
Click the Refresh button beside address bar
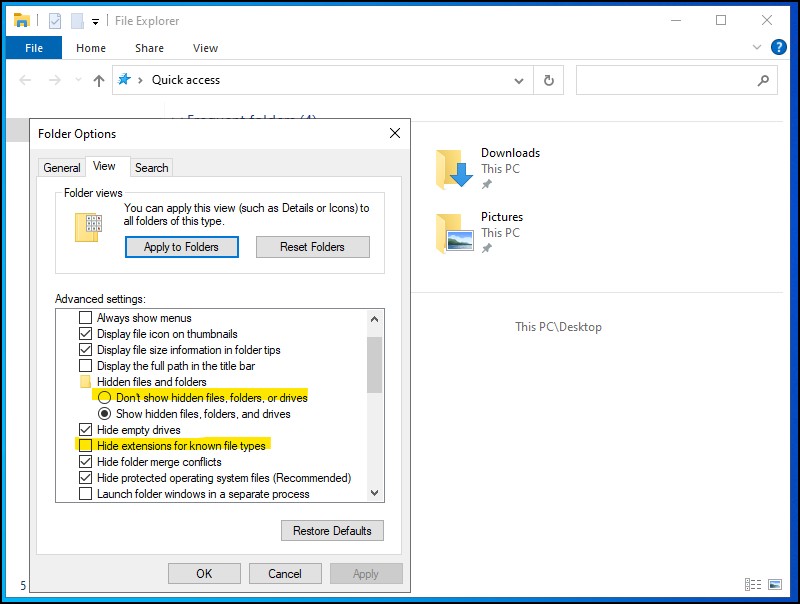coord(548,81)
